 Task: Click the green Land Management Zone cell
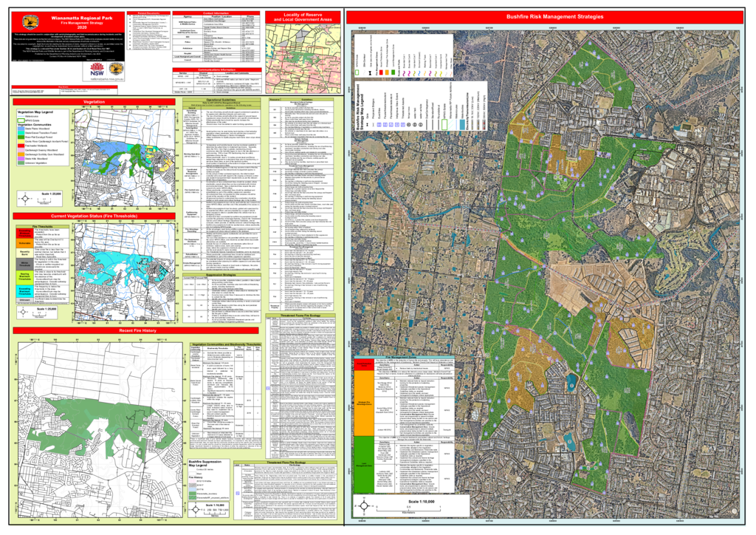coord(363,465)
